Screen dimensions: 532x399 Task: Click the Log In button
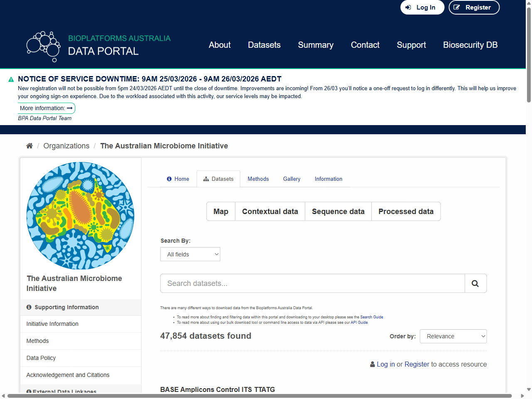coord(422,7)
